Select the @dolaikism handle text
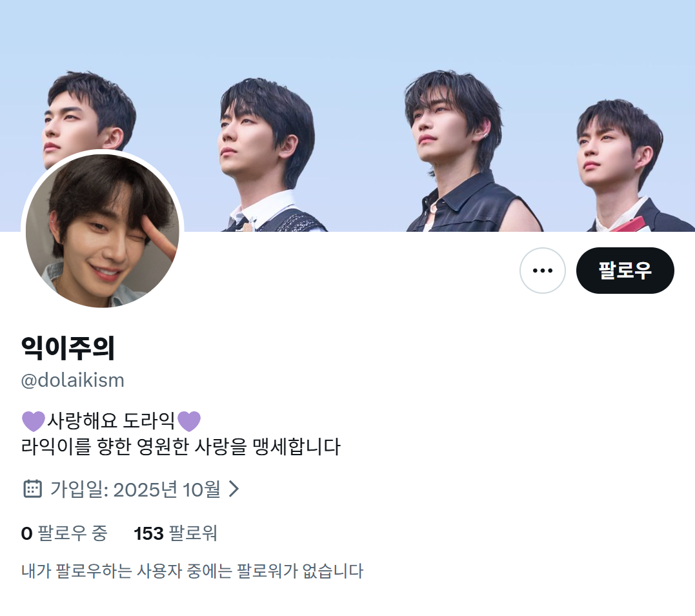The image size is (695, 616). click(x=73, y=380)
